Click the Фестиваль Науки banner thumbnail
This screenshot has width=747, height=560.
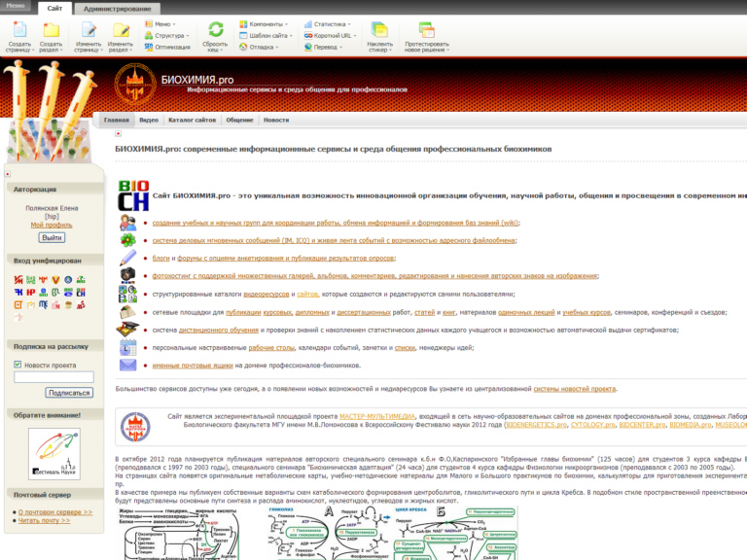[x=54, y=453]
